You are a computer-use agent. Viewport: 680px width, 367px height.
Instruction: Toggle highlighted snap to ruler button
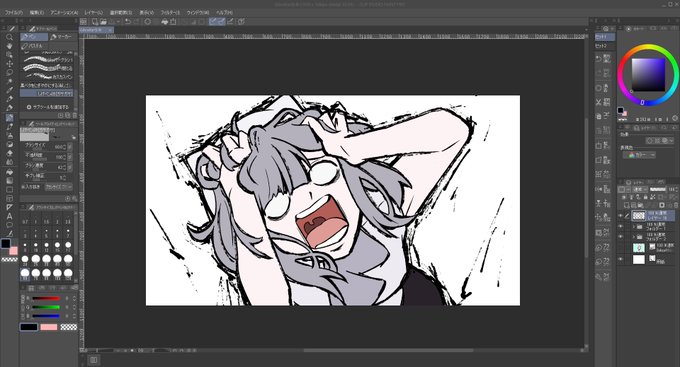213,21
